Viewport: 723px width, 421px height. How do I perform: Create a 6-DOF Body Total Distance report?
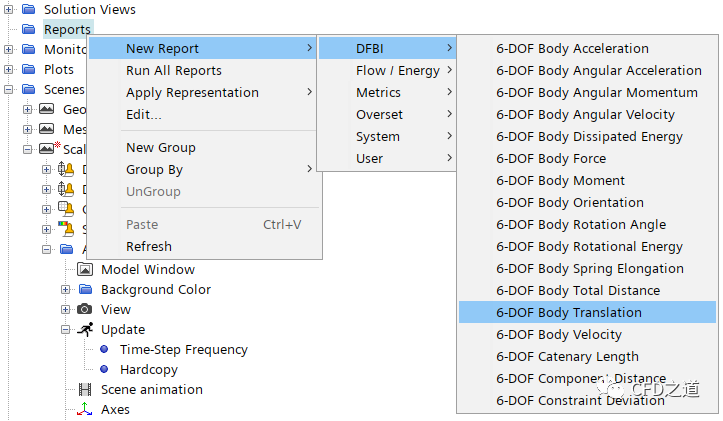pos(587,291)
